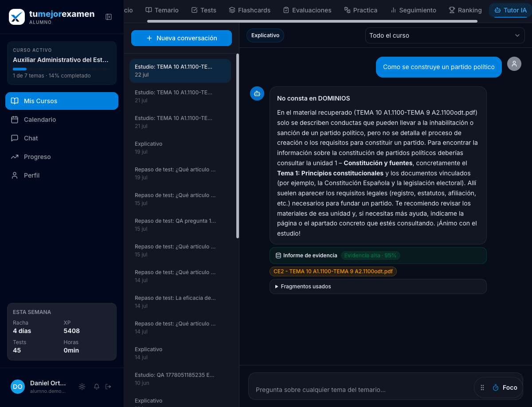
Task: Click the person icon beside Perfil
Action: pyautogui.click(x=15, y=175)
